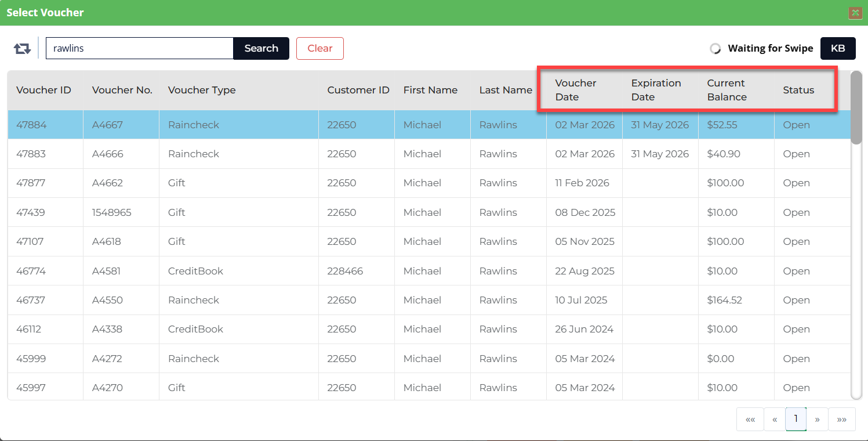Click the Waiting for Swipe spinner

coord(716,49)
